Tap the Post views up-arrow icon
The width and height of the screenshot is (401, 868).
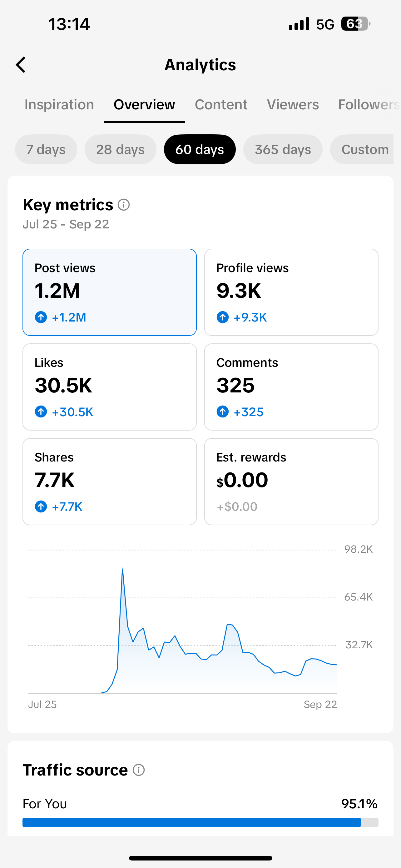click(41, 317)
